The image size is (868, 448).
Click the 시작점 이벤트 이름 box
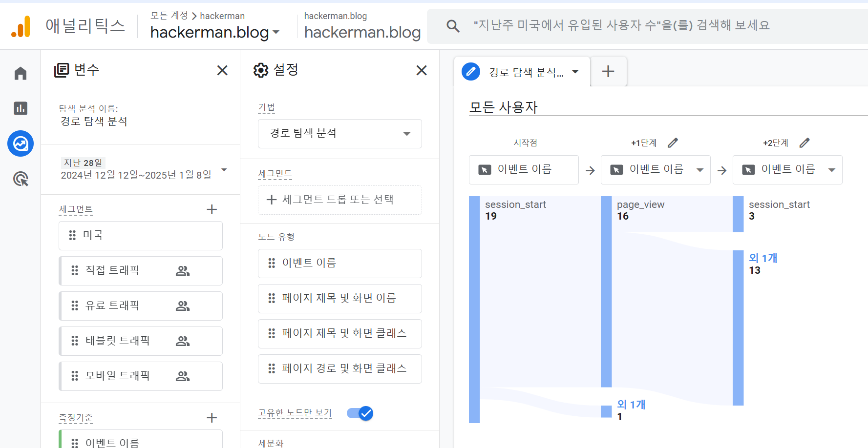(x=524, y=170)
